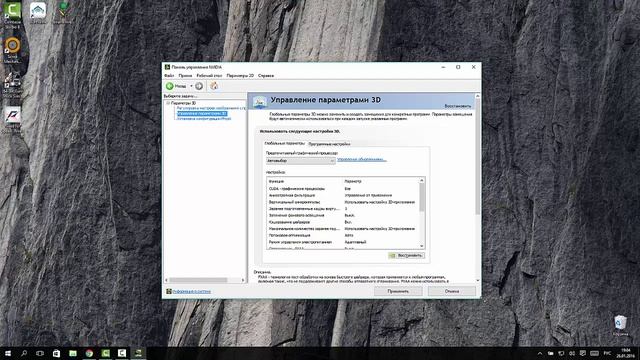Viewport: 640px width, 360px height.
Task: Select the PhysX configuration tree item
Action: pos(204,119)
